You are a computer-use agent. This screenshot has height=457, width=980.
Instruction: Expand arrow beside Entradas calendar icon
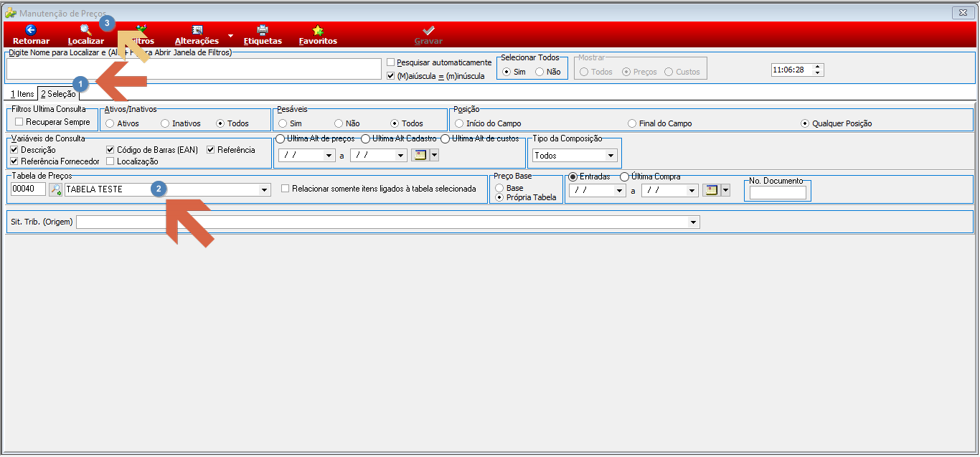(x=725, y=190)
